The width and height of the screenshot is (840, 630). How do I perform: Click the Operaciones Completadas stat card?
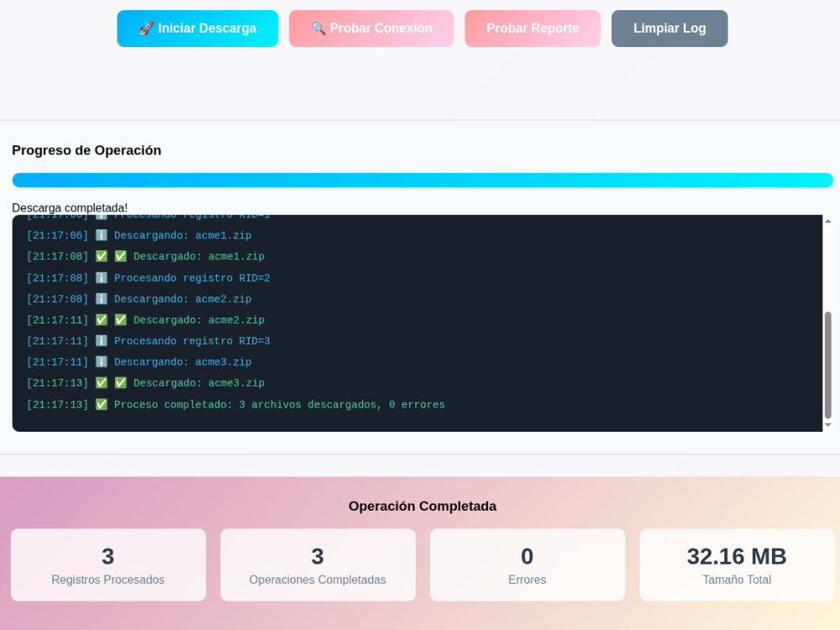(318, 564)
